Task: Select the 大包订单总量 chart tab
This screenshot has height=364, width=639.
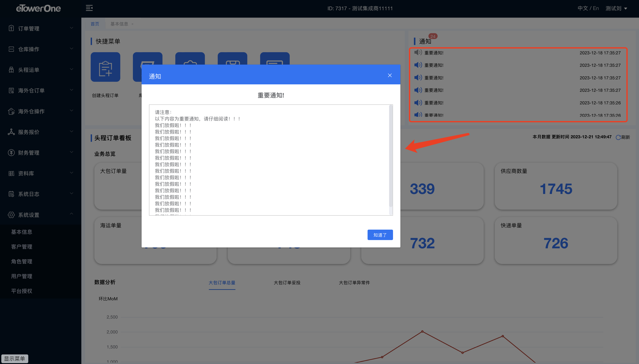Action: (222, 283)
